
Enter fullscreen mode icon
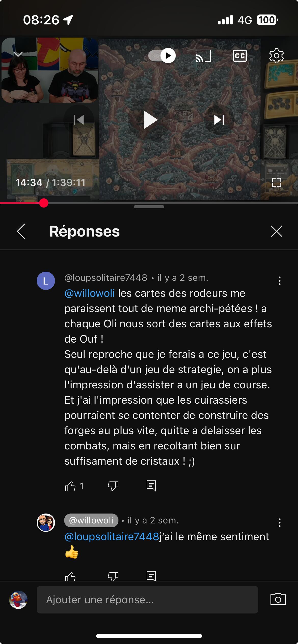coord(276,182)
